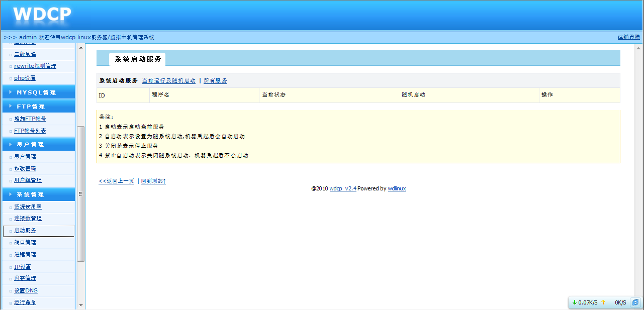Screen dimensions: 644x310
Task: Click main page scrollbar up arrow
Action: 639,48
